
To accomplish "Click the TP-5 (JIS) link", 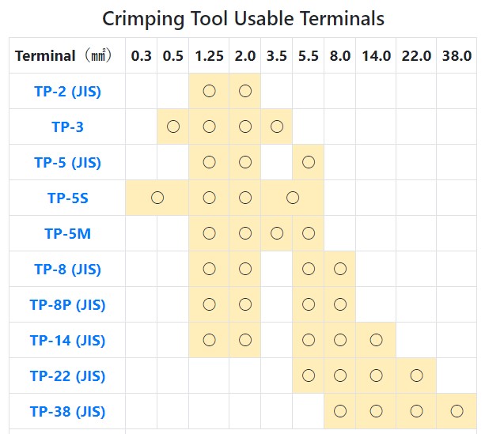I will [67, 162].
